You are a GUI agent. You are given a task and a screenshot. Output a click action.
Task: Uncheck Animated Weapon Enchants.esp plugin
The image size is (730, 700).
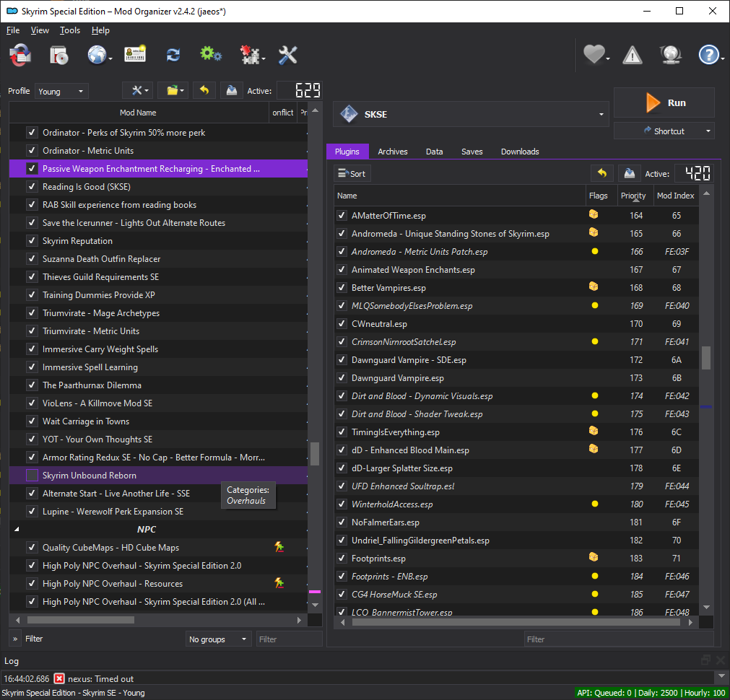[x=342, y=269]
